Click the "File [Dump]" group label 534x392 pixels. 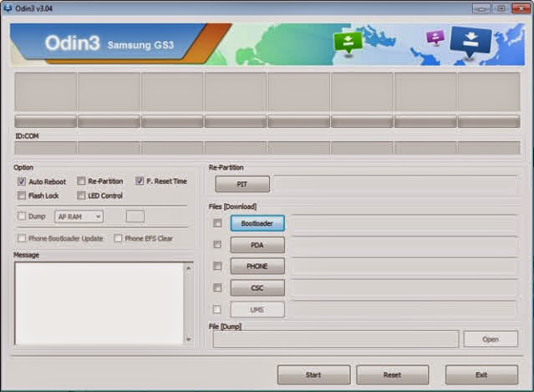click(225, 326)
